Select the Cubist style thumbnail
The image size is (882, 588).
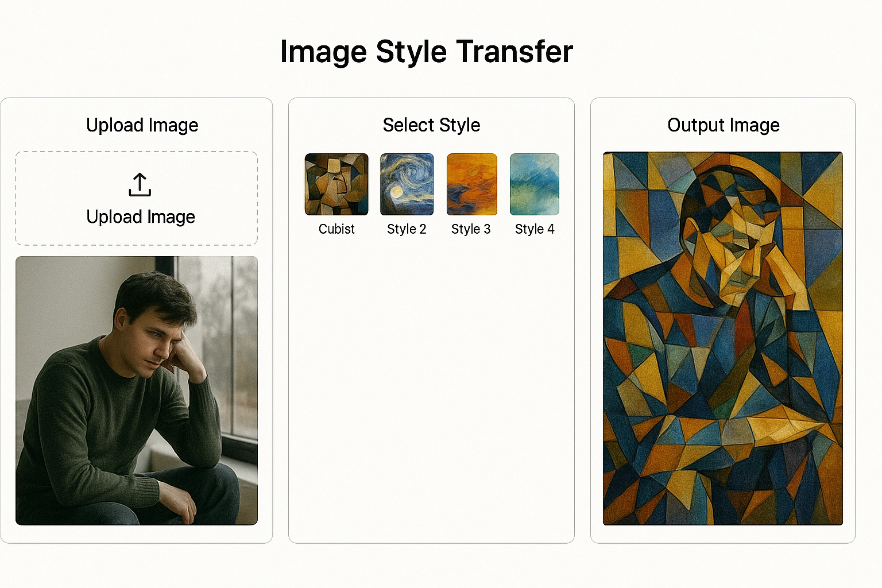click(336, 184)
